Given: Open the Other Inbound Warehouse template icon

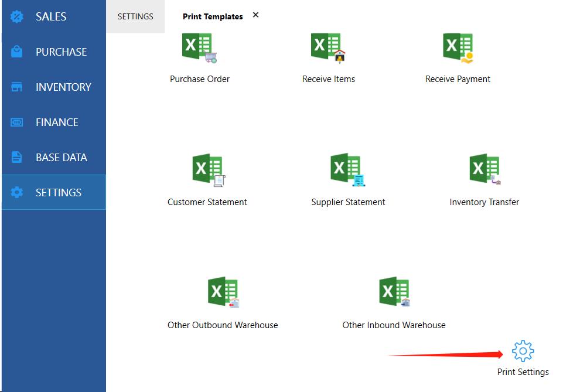Looking at the screenshot, I should (x=395, y=292).
